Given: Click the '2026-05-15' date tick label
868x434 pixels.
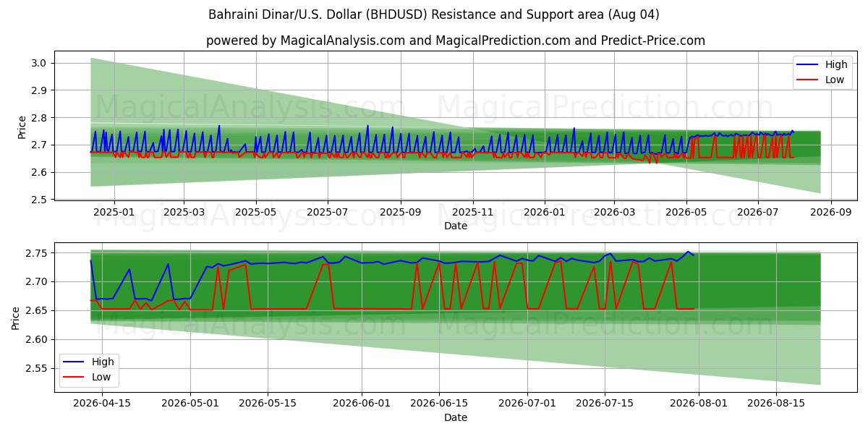Looking at the screenshot, I should point(268,404).
